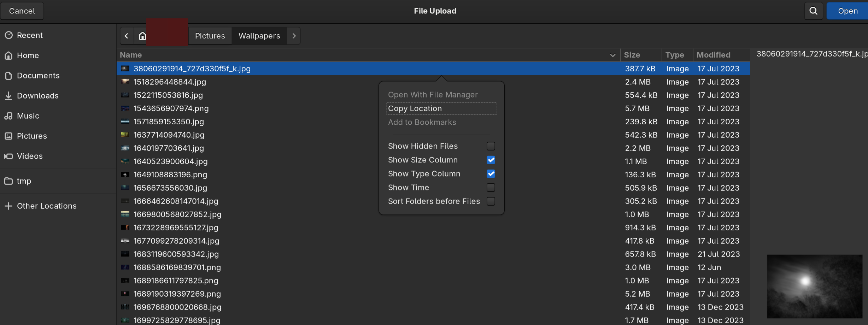Enable Show Time checkbox
Screen dimensions: 868x325
(491, 188)
